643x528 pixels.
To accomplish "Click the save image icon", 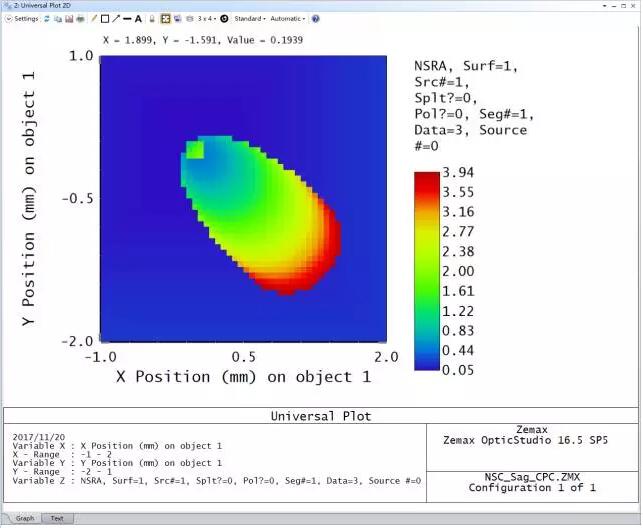I will [69, 19].
